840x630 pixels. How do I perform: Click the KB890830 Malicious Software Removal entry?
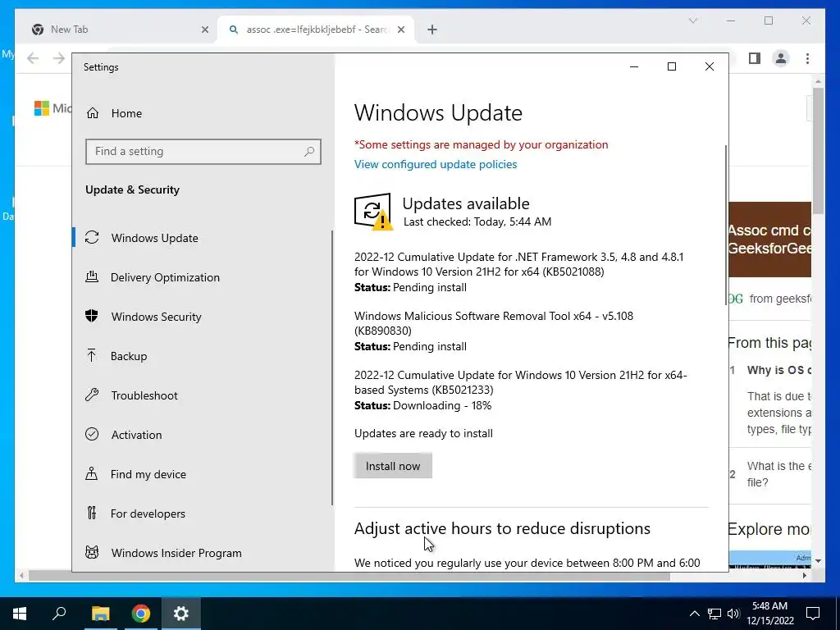pos(493,331)
